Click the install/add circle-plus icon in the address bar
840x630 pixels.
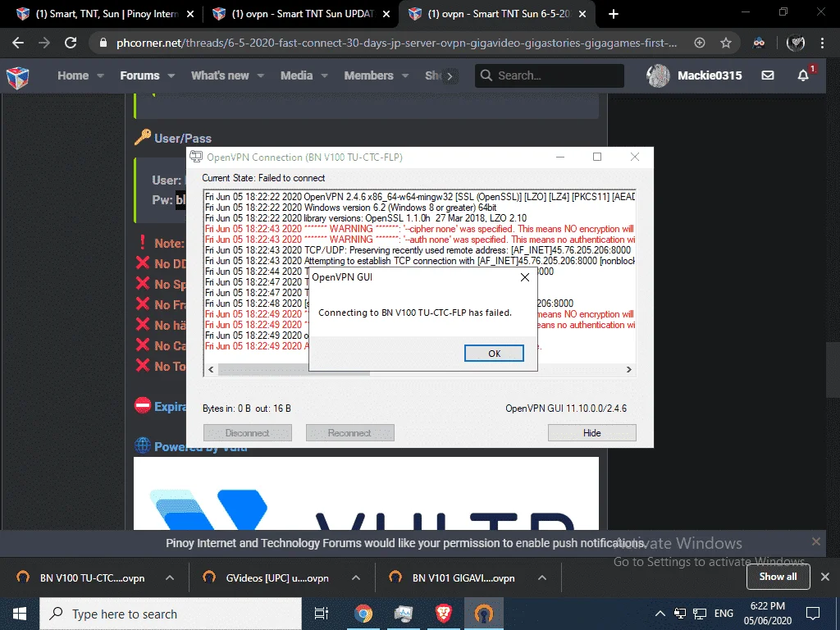point(700,43)
